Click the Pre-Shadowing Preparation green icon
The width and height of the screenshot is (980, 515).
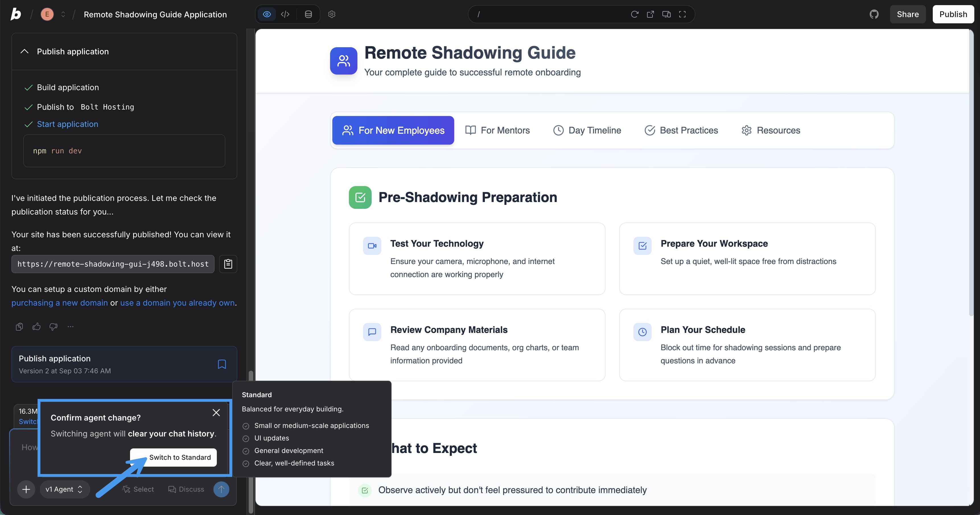pyautogui.click(x=360, y=197)
